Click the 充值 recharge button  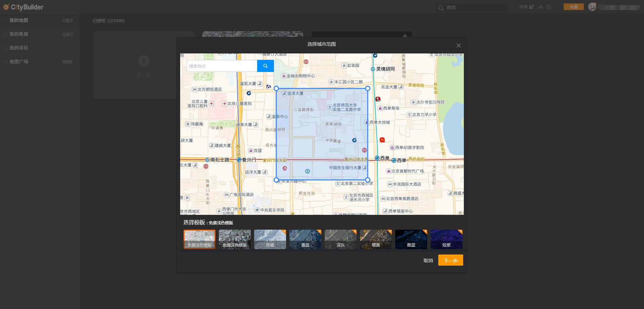coord(574,7)
